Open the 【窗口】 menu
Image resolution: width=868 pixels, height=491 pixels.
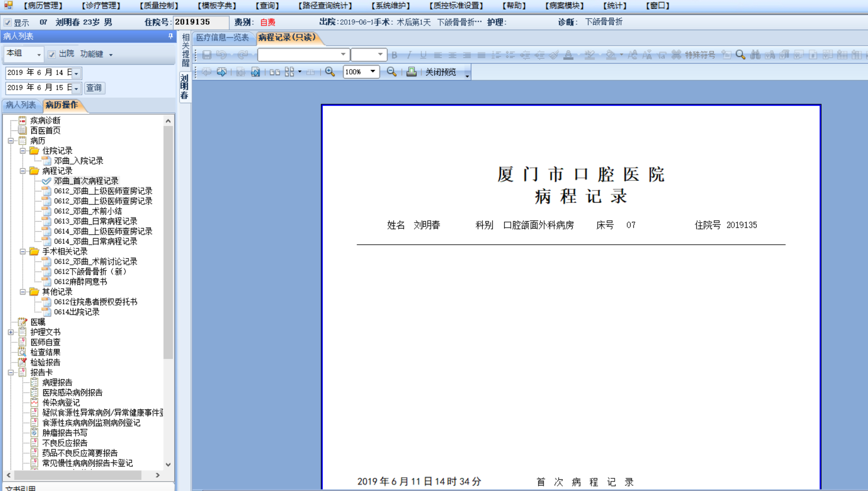click(657, 6)
